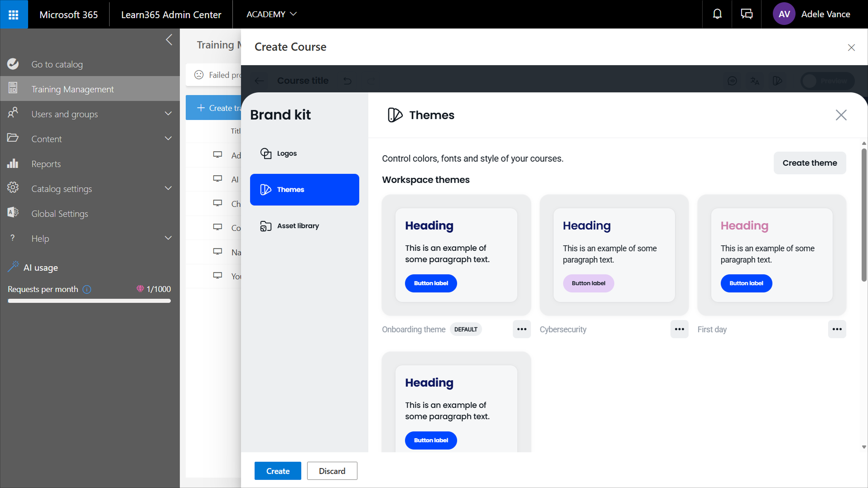Image resolution: width=868 pixels, height=488 pixels.
Task: Expand Users and groups menu
Action: point(168,114)
